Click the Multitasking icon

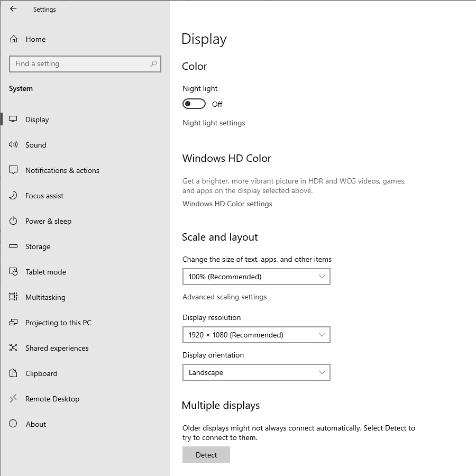[x=13, y=297]
